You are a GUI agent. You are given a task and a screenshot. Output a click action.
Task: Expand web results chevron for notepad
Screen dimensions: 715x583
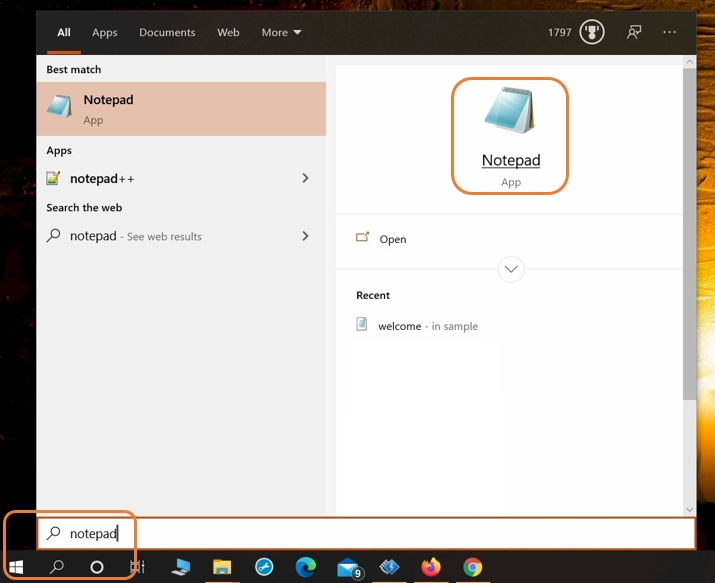[x=305, y=236]
